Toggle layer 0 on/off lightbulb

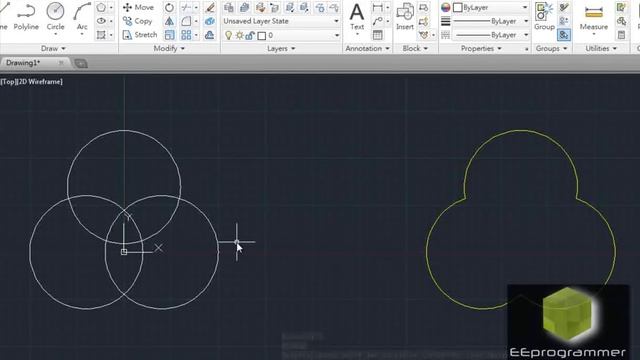tap(229, 36)
